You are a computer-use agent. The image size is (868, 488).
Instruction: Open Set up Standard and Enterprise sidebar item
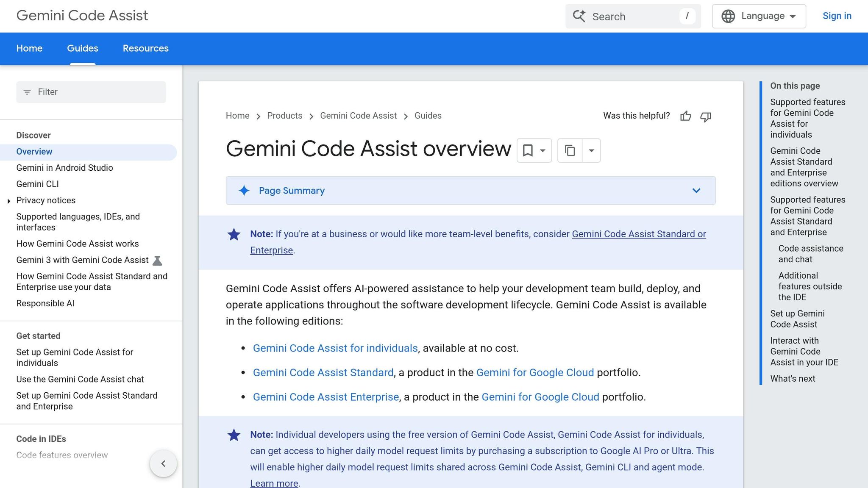click(87, 401)
